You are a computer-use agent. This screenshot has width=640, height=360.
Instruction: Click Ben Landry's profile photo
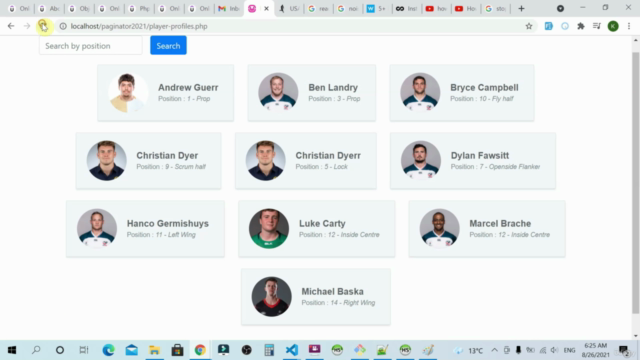[278, 93]
